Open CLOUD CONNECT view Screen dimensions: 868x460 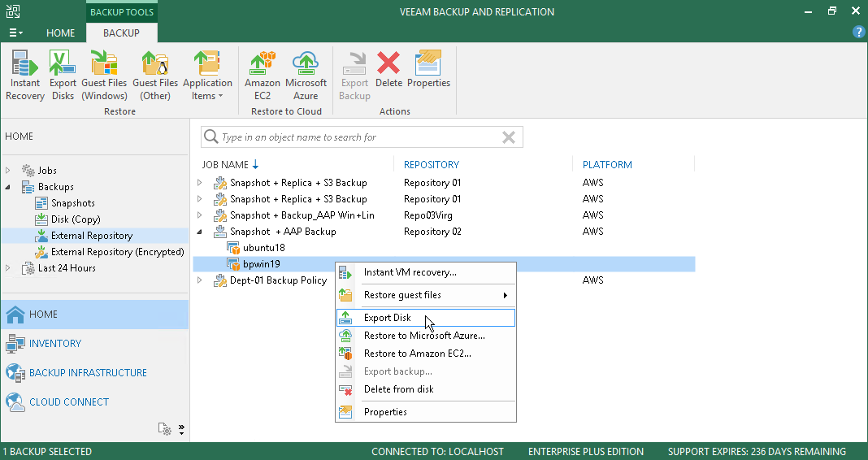(94, 402)
